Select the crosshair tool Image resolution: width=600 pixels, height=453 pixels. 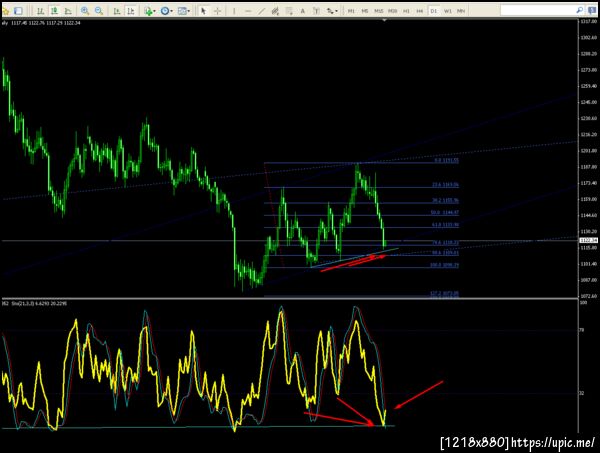point(217,11)
